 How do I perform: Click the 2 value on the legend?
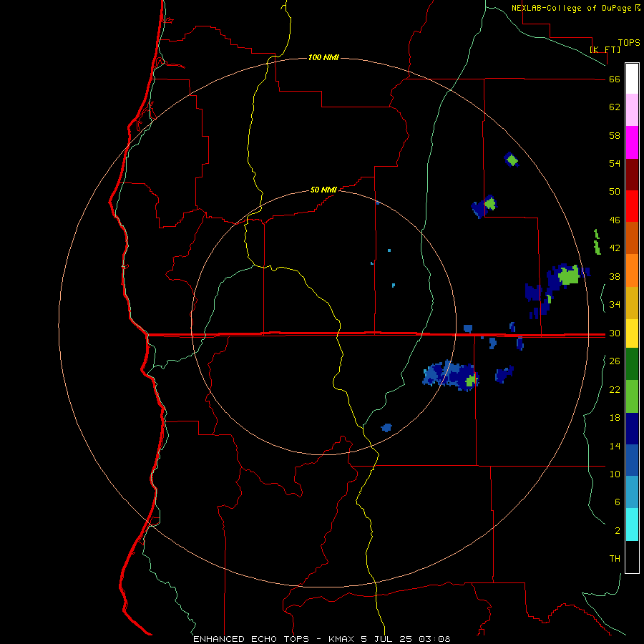point(617,531)
